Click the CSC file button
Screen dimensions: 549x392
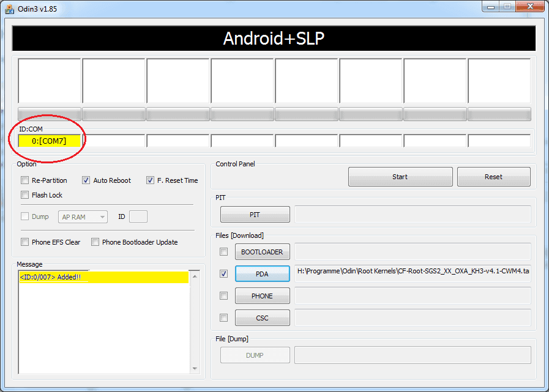262,318
